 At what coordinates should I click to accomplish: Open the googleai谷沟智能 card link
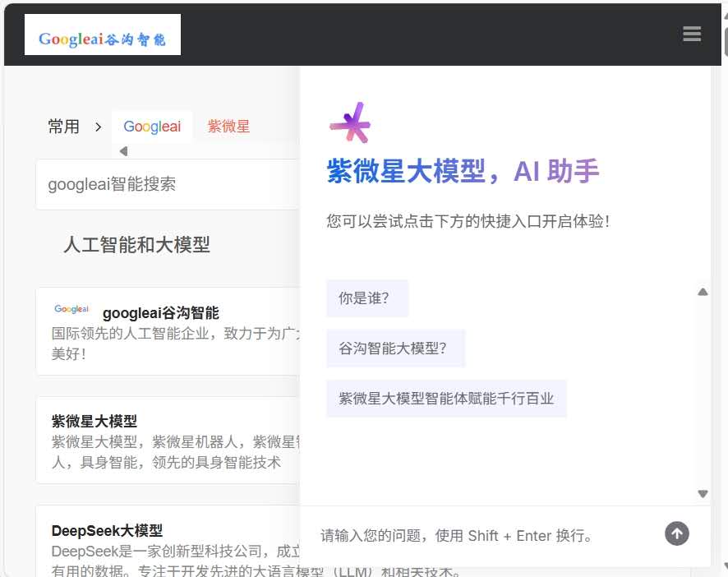pos(160,312)
